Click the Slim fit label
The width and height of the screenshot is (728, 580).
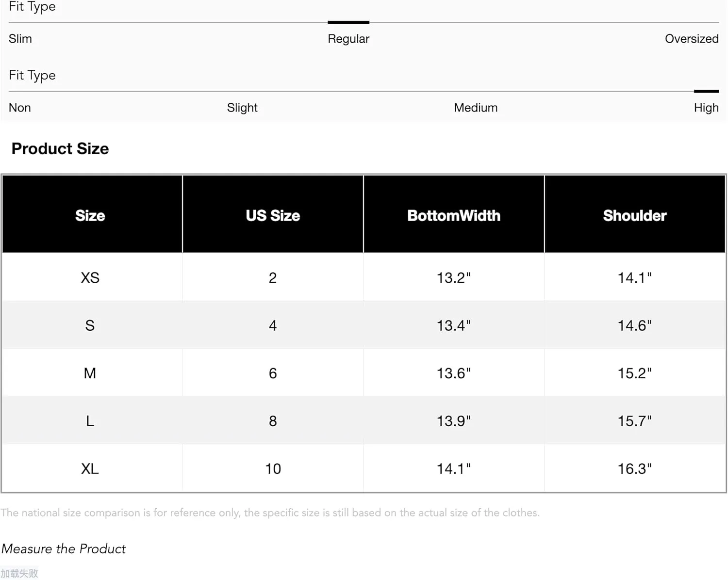(x=20, y=39)
